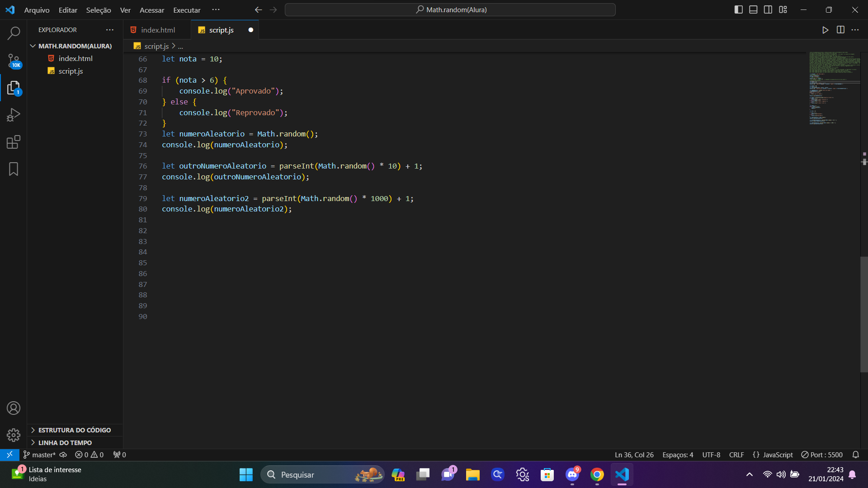Image resolution: width=868 pixels, height=488 pixels.
Task: Toggle primary side bar visibility
Action: tap(739, 9)
